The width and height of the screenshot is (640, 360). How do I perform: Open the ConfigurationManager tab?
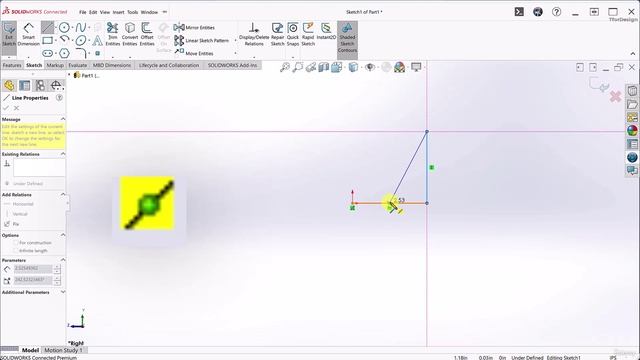click(x=40, y=85)
